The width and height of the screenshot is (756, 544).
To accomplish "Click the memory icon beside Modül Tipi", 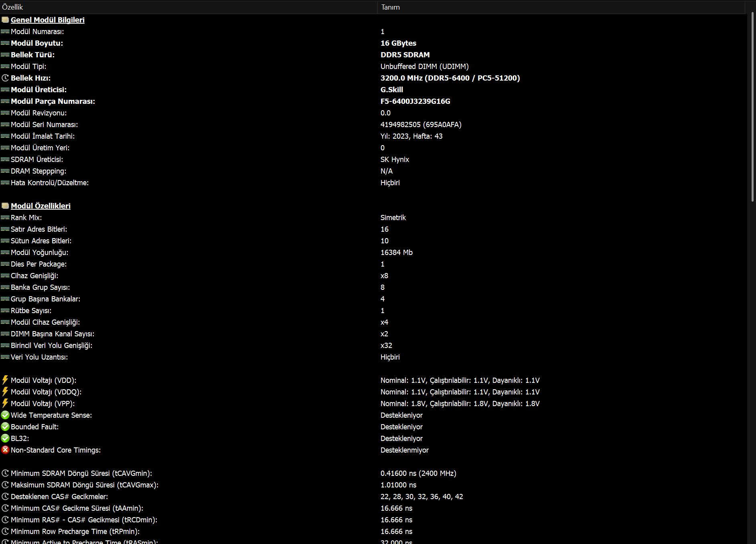I will pyautogui.click(x=5, y=66).
